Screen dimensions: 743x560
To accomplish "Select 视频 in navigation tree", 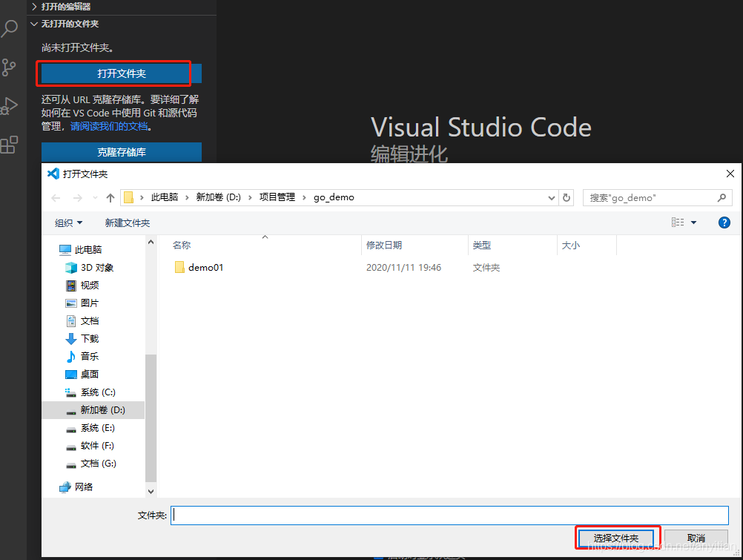I will click(90, 285).
